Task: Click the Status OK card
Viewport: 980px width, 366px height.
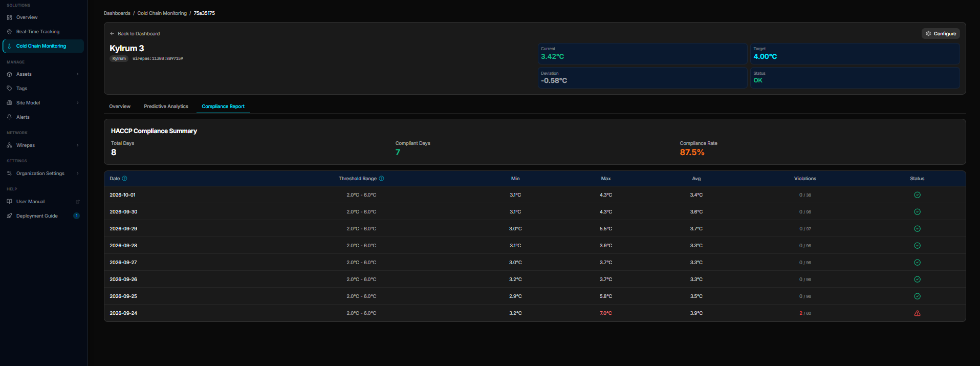Action: [x=855, y=78]
